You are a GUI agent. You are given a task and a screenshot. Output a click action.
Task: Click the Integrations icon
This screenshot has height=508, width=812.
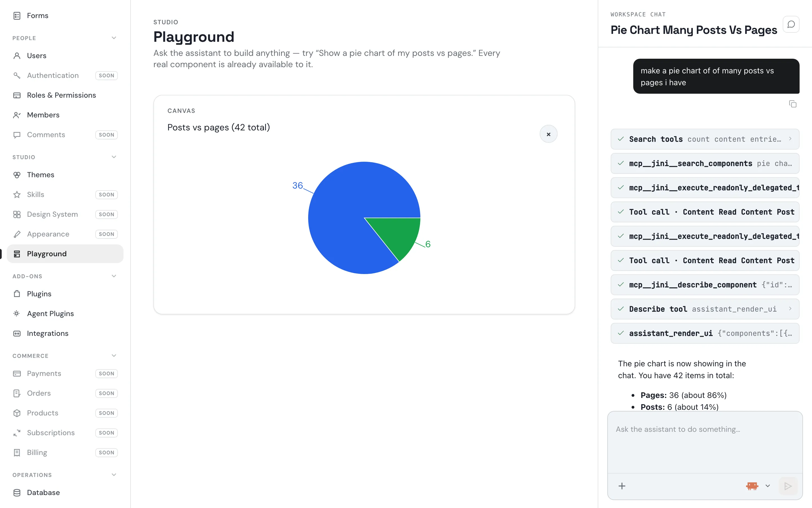(17, 334)
